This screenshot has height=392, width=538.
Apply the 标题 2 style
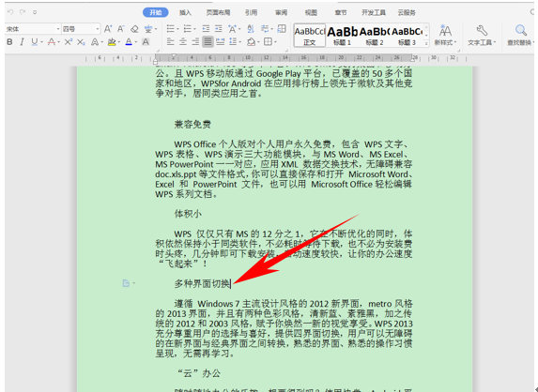pyautogui.click(x=375, y=36)
